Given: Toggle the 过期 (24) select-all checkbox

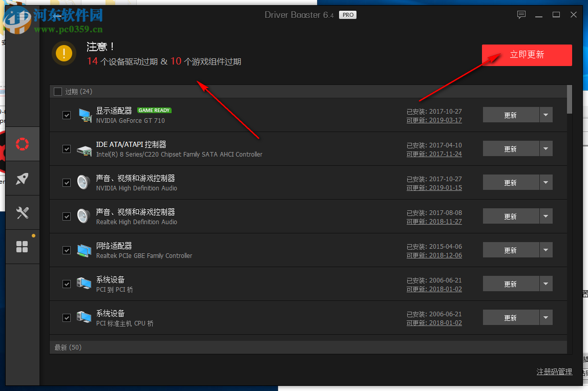Looking at the screenshot, I should [58, 92].
